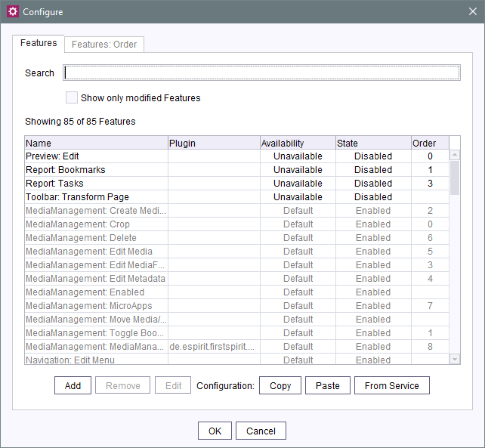Image resolution: width=485 pixels, height=448 pixels.
Task: Click Unavailable cell for Report: Tasks
Action: (298, 184)
